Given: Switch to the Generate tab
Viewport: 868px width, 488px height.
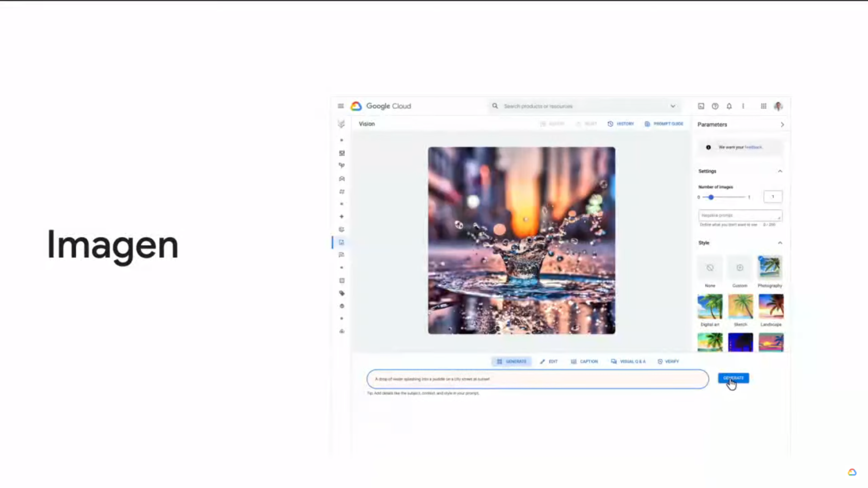Looking at the screenshot, I should pos(512,361).
